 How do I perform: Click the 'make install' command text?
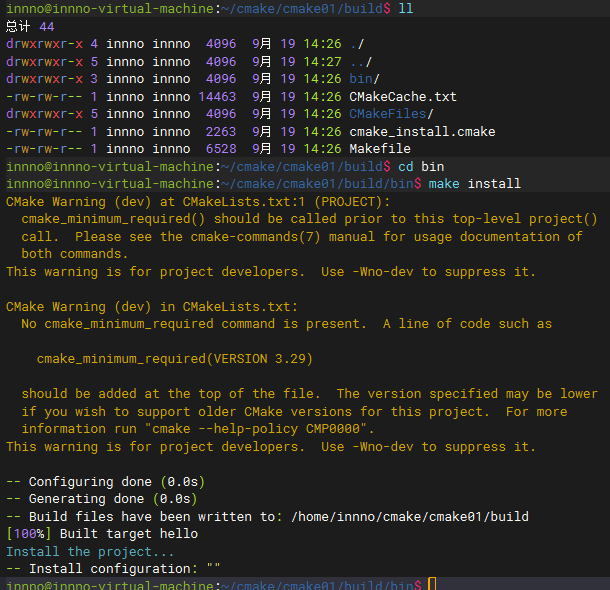coord(475,184)
